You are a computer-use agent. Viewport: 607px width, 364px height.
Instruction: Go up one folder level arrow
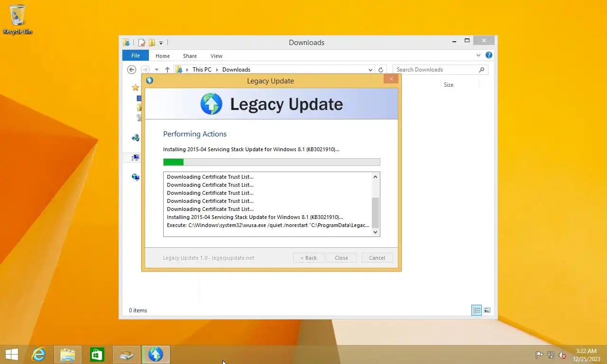point(167,69)
